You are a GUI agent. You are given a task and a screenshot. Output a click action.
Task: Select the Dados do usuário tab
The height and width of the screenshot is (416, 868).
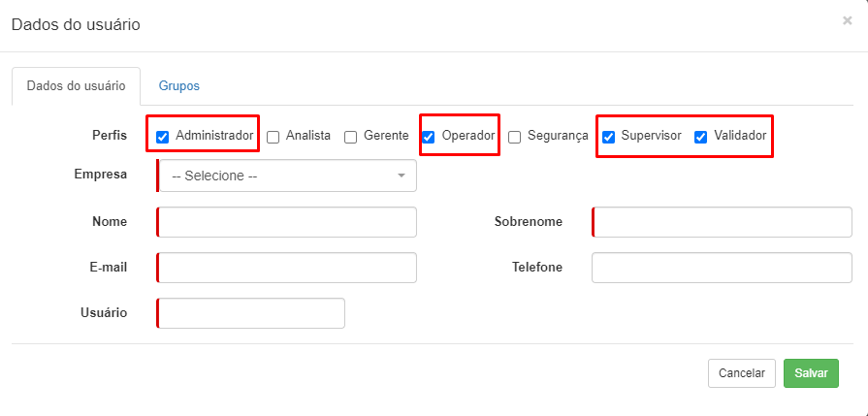pyautogui.click(x=76, y=86)
